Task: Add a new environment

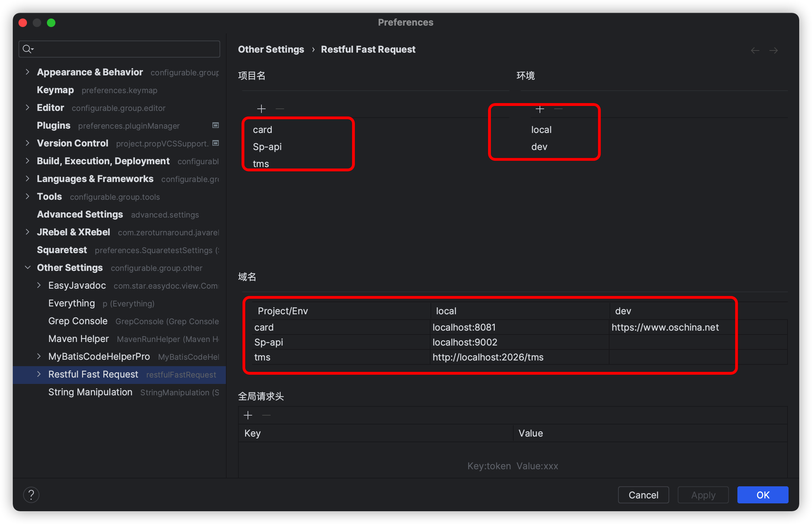Action: pyautogui.click(x=539, y=109)
